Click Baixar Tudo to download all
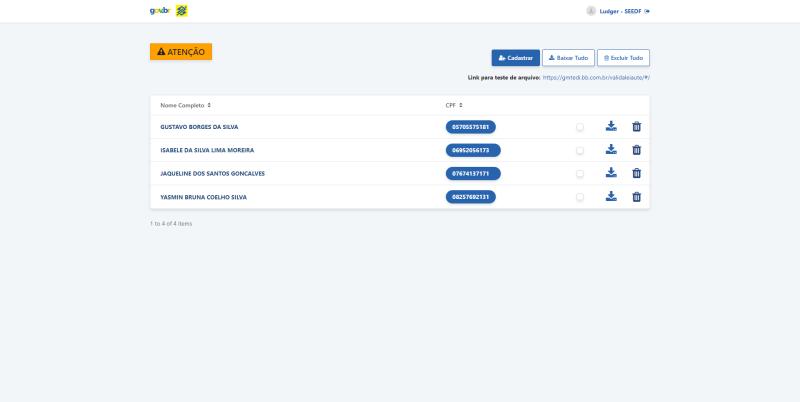800x402 pixels. pyautogui.click(x=567, y=58)
